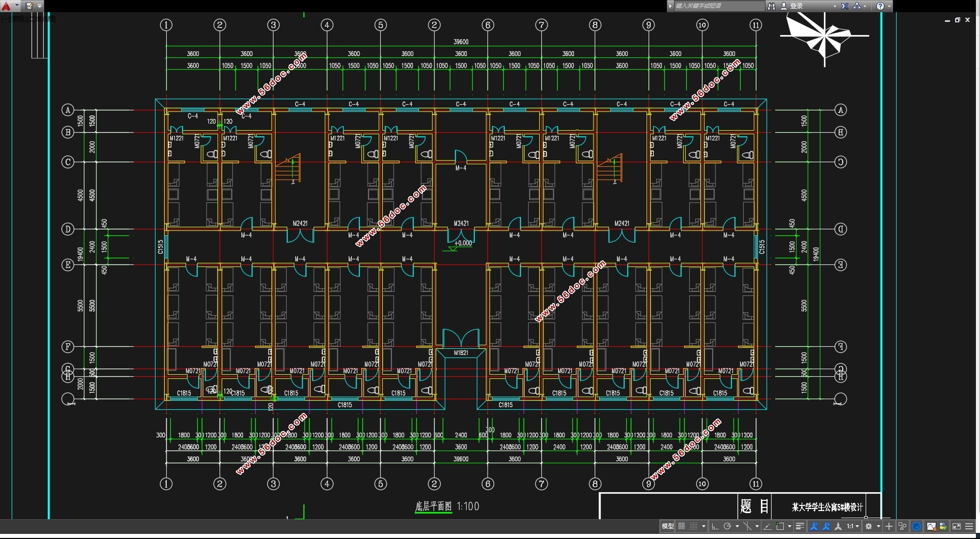Toggle polar tracking in status bar
980x539 pixels.
[727, 526]
